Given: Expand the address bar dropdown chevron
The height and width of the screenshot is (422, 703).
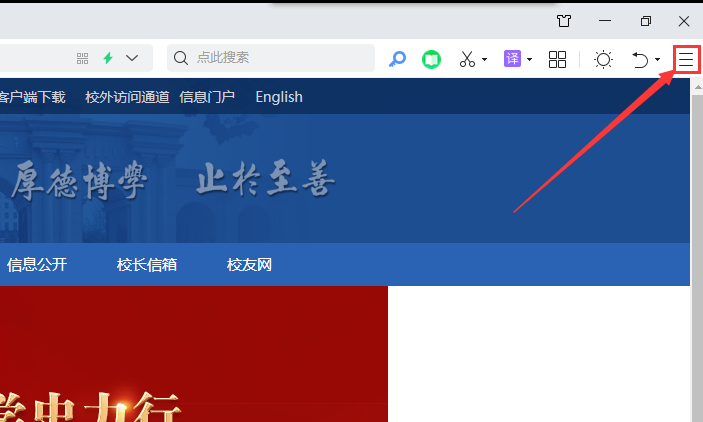Looking at the screenshot, I should pos(132,59).
